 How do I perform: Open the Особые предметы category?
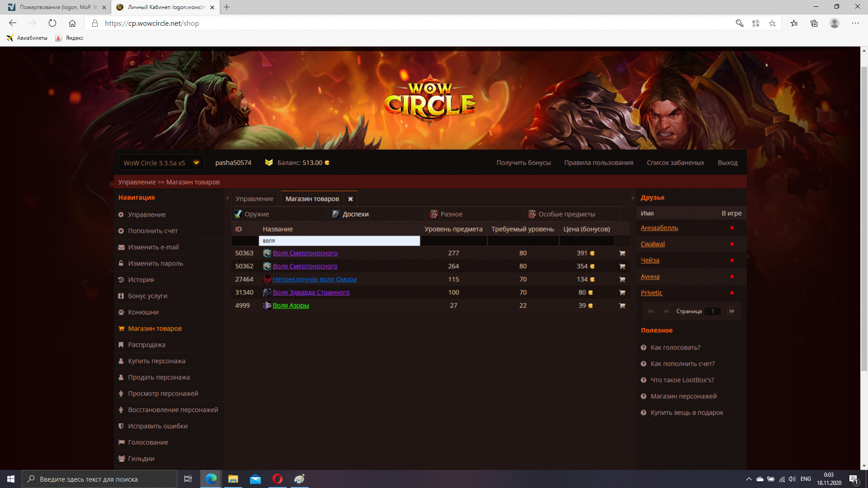[566, 214]
